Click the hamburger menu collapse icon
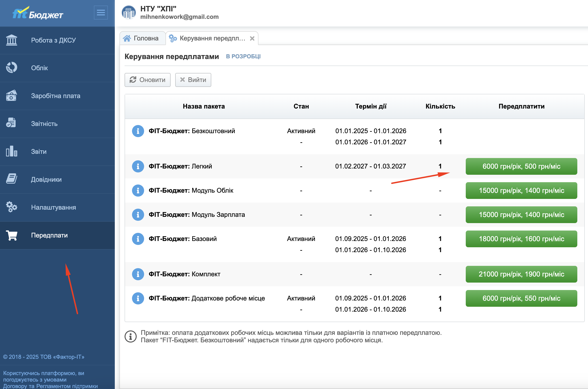588x389 pixels. [x=101, y=12]
